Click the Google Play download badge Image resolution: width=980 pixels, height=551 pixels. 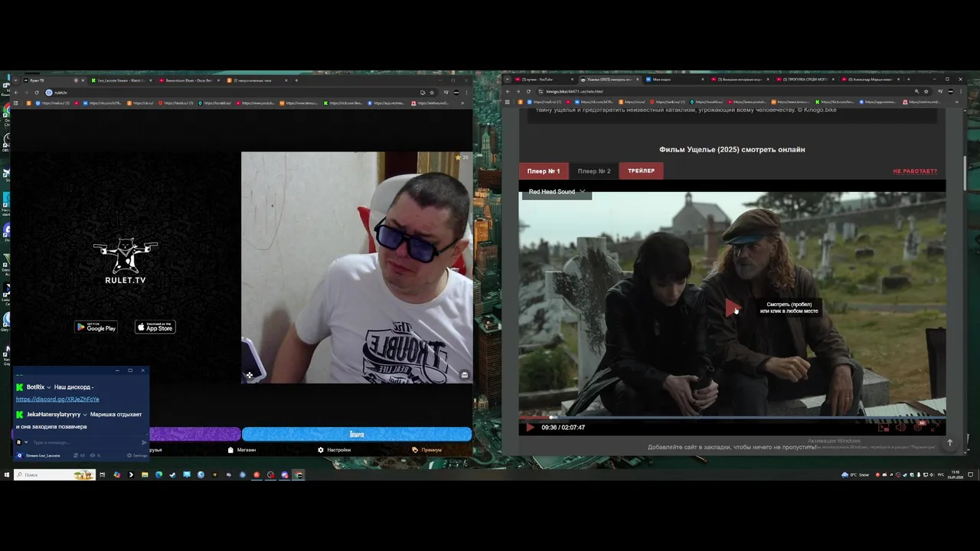[96, 328]
